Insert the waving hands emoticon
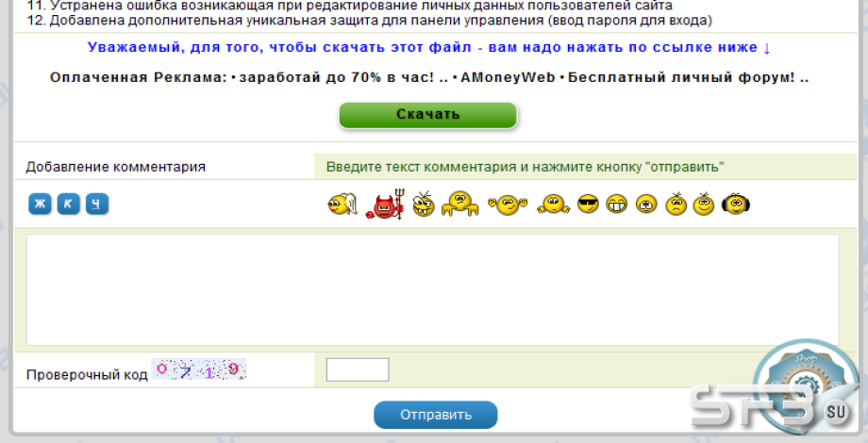 [507, 205]
